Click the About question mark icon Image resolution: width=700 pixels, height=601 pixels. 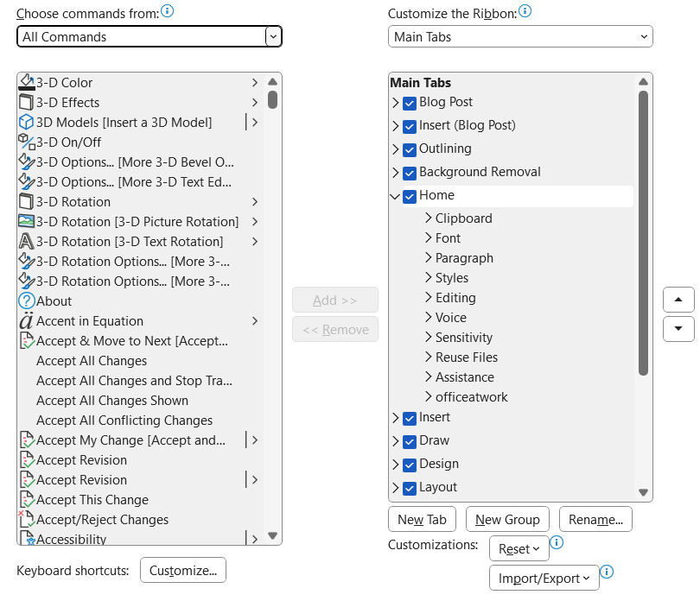point(26,301)
